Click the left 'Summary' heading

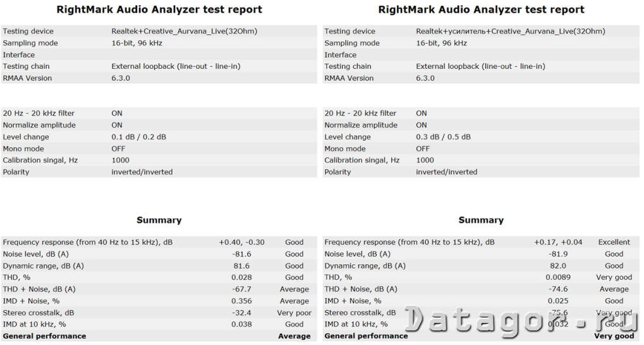click(159, 220)
